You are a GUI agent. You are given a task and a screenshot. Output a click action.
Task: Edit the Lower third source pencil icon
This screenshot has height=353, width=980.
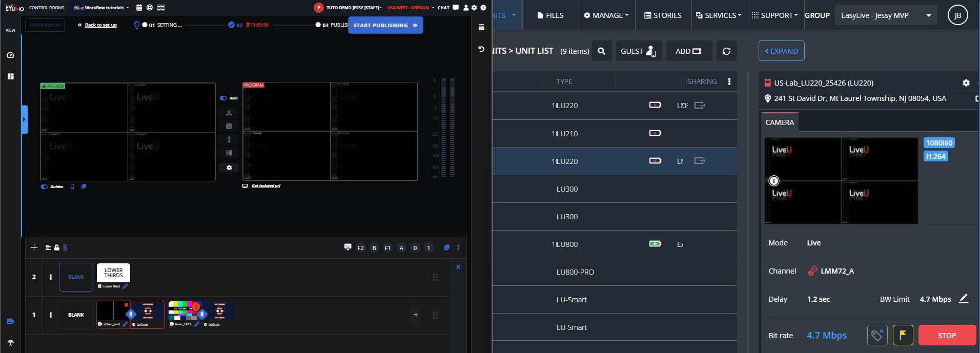pos(125,286)
